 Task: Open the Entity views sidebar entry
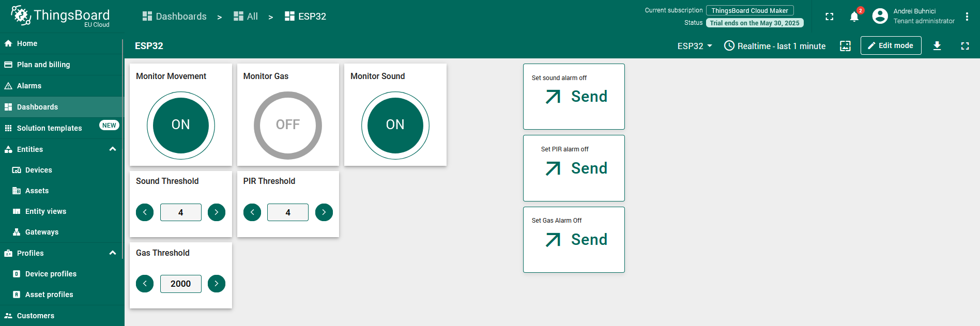(x=62, y=211)
